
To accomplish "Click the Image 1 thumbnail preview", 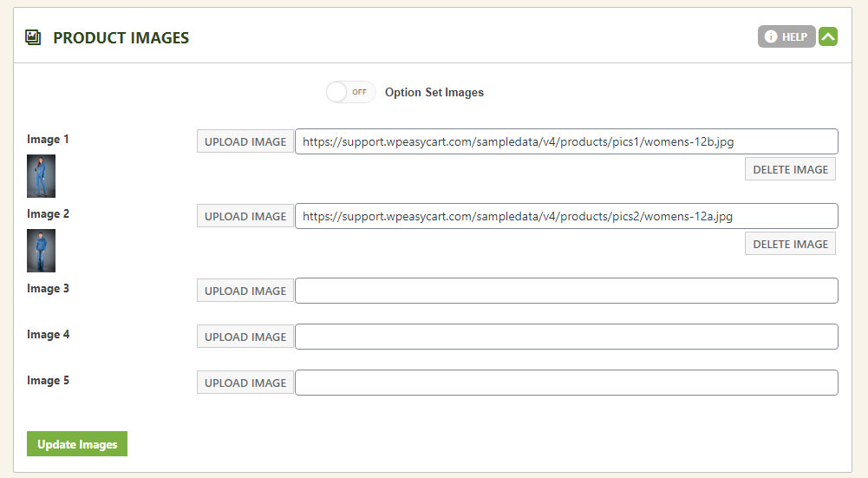I will point(41,176).
